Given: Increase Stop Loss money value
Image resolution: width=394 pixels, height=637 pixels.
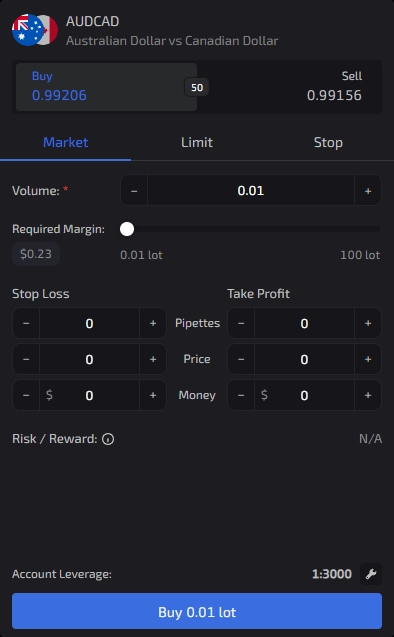Looking at the screenshot, I should point(153,395).
